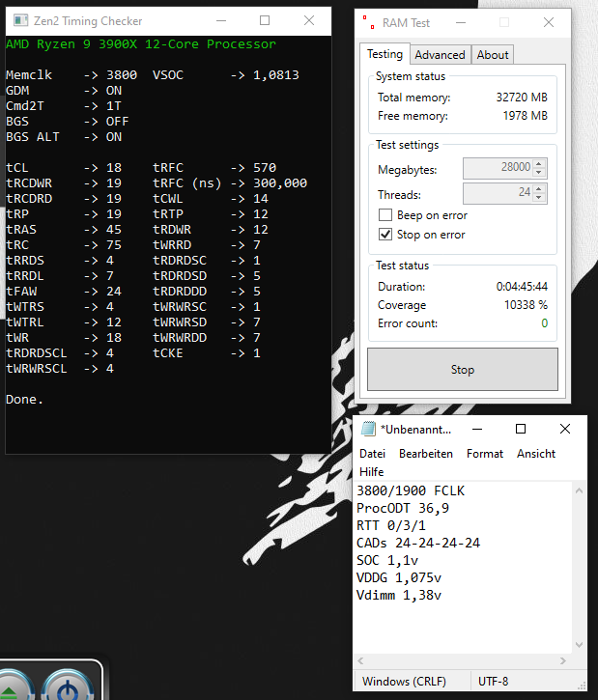Close the Zen2 Timing Checker window
This screenshot has width=598, height=700.
pos(309,20)
